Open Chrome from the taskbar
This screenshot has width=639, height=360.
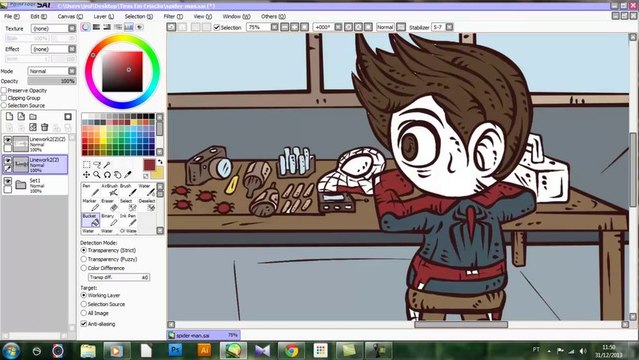(x=291, y=350)
